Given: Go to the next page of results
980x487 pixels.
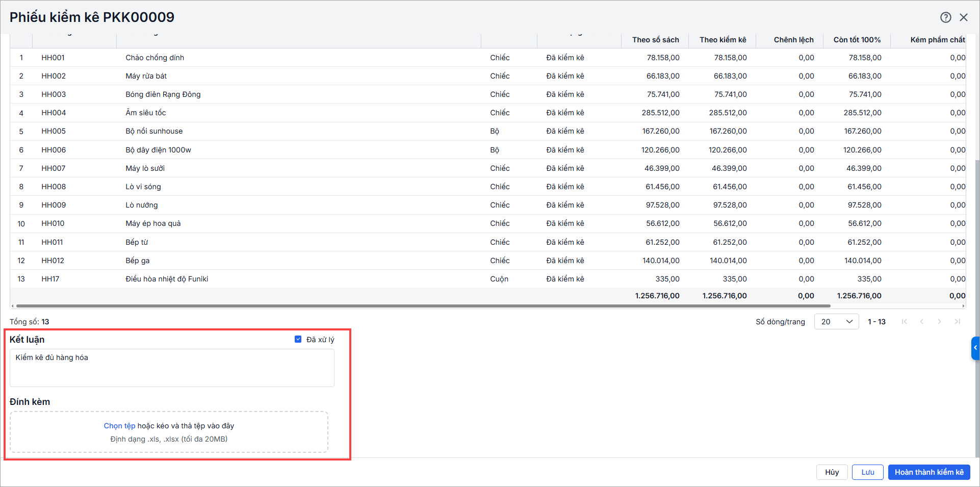Looking at the screenshot, I should tap(939, 321).
